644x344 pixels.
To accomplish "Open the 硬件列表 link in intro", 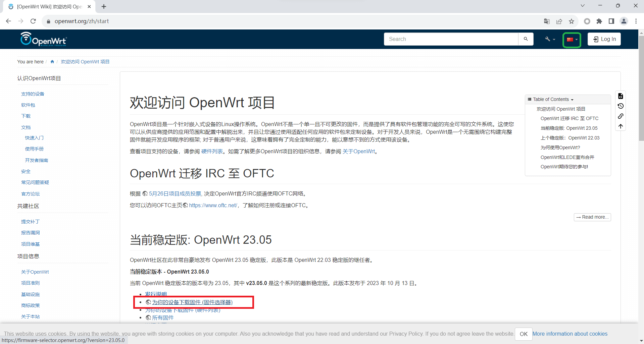I will (x=212, y=152).
